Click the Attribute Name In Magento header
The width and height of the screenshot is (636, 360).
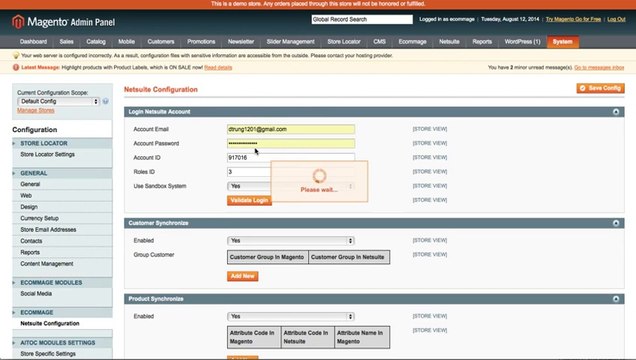[362, 337]
